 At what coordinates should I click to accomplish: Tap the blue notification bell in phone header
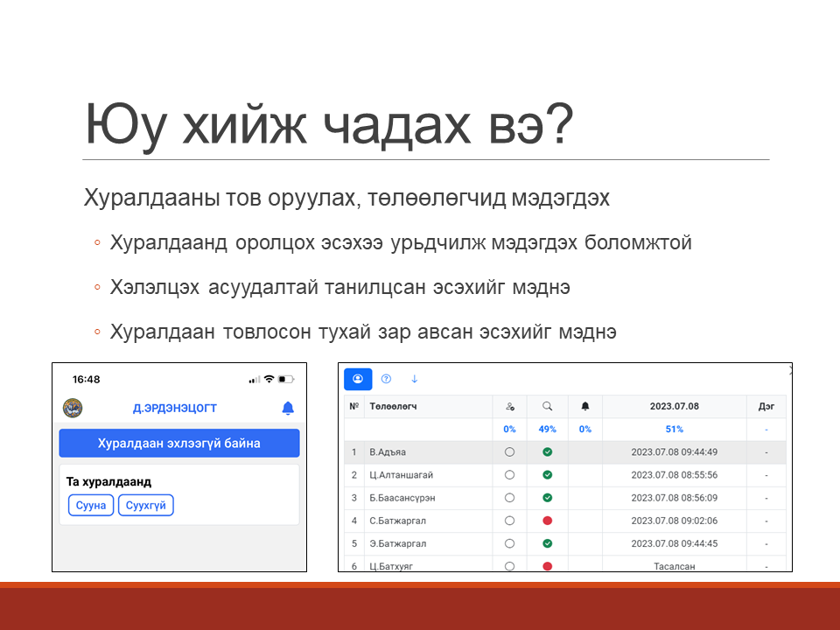288,408
